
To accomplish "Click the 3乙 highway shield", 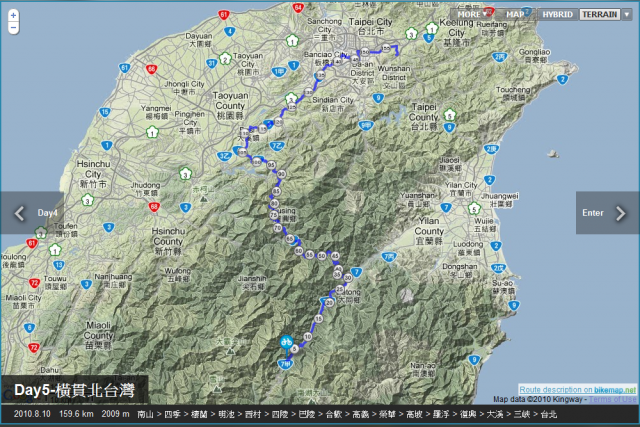I will click(x=224, y=156).
